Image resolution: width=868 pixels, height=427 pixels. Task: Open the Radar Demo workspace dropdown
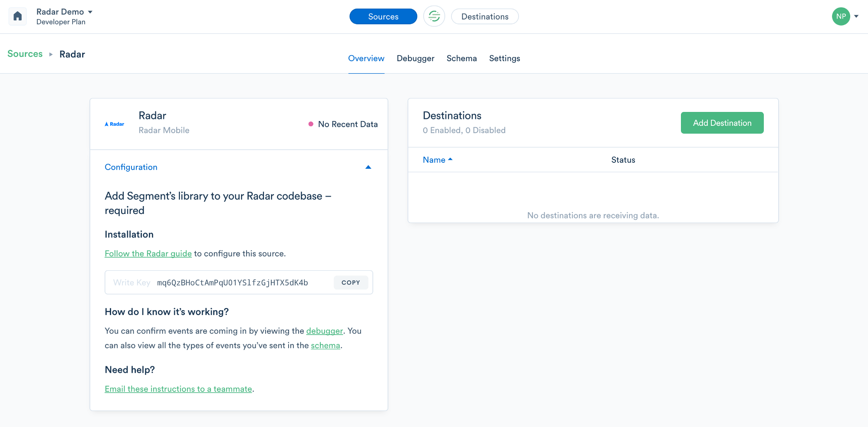click(64, 12)
